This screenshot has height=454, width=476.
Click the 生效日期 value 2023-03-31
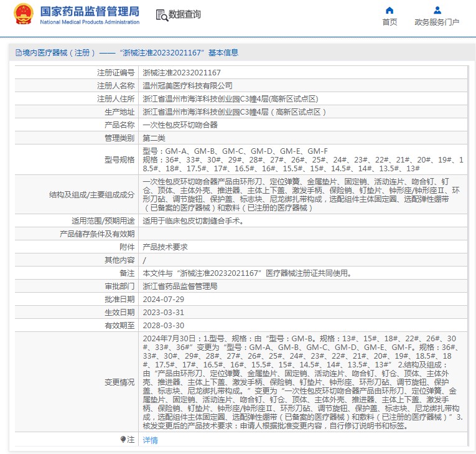[x=163, y=313]
